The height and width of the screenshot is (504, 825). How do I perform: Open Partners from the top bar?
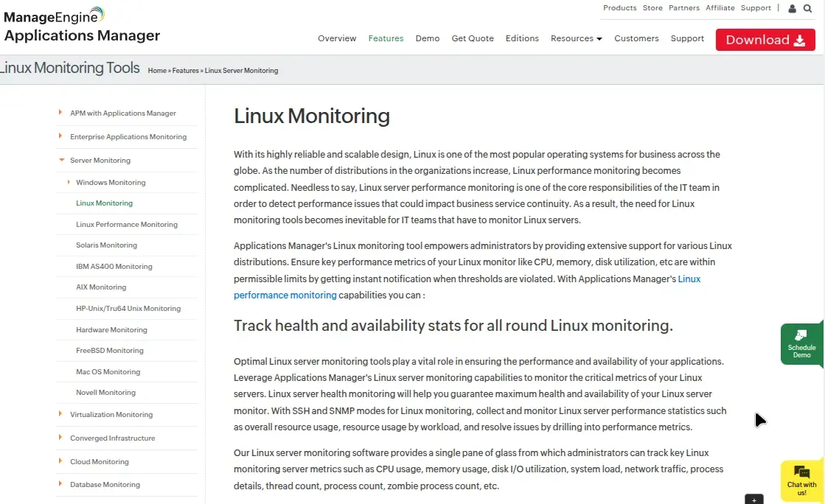(x=683, y=8)
